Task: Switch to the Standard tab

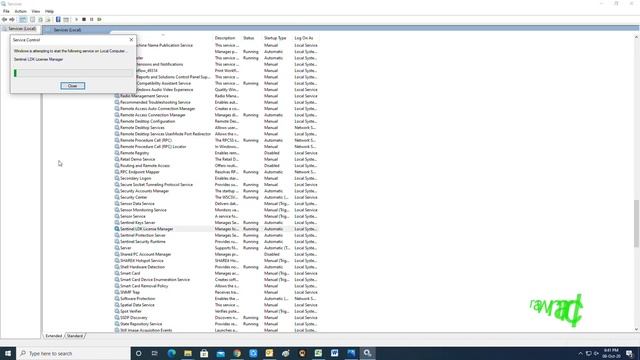Action: [x=75, y=336]
